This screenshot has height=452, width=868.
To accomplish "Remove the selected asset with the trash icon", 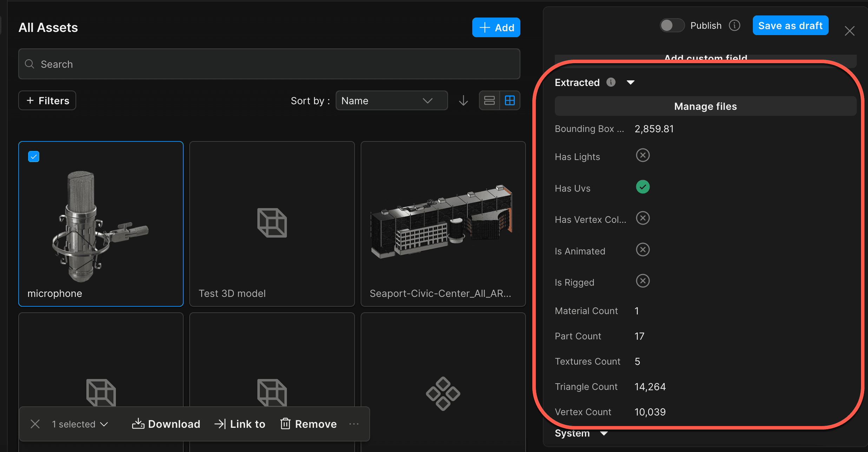I will tap(285, 424).
